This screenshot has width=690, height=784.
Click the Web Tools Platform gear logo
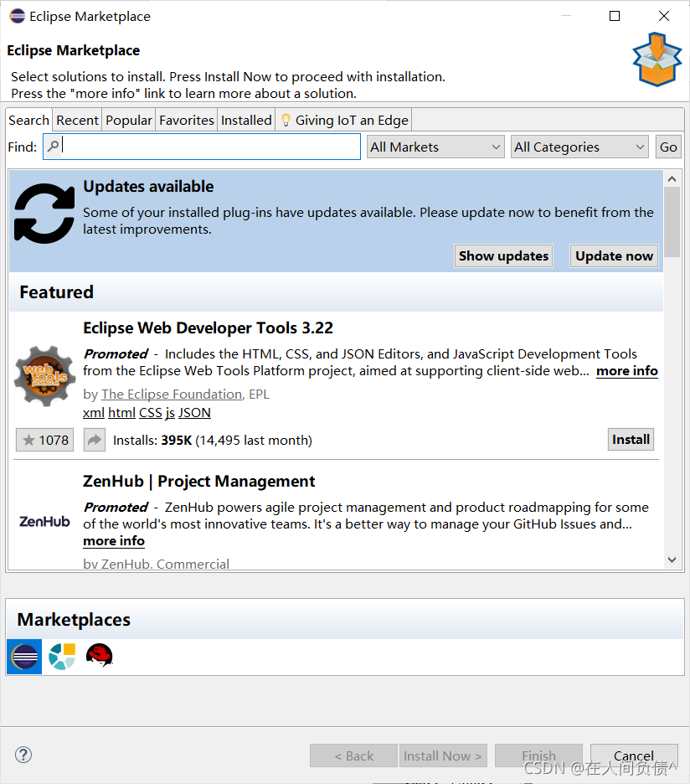(x=44, y=375)
